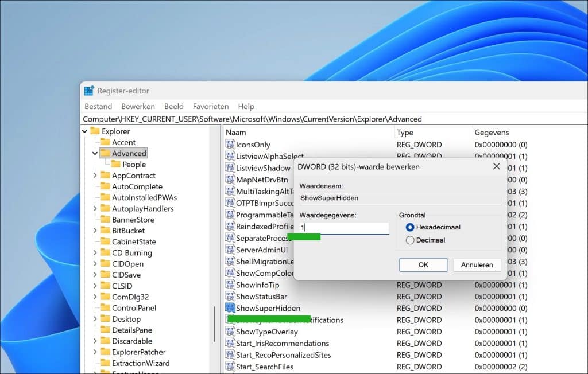588x374 pixels.
Task: Click the Waardenaam field showing ShowSuperHidden
Action: 400,198
